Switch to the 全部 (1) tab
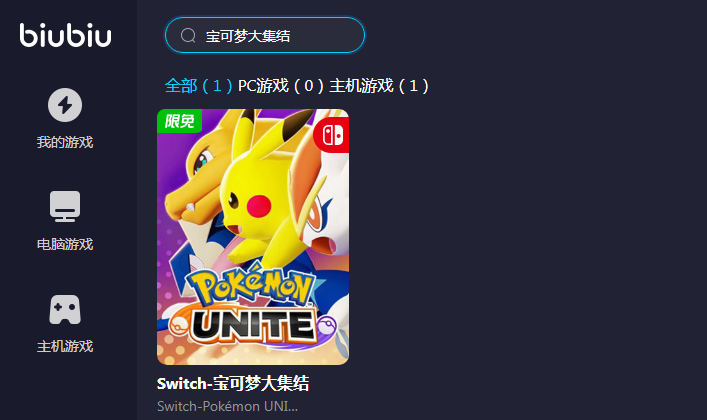This screenshot has height=420, width=707. coord(198,85)
